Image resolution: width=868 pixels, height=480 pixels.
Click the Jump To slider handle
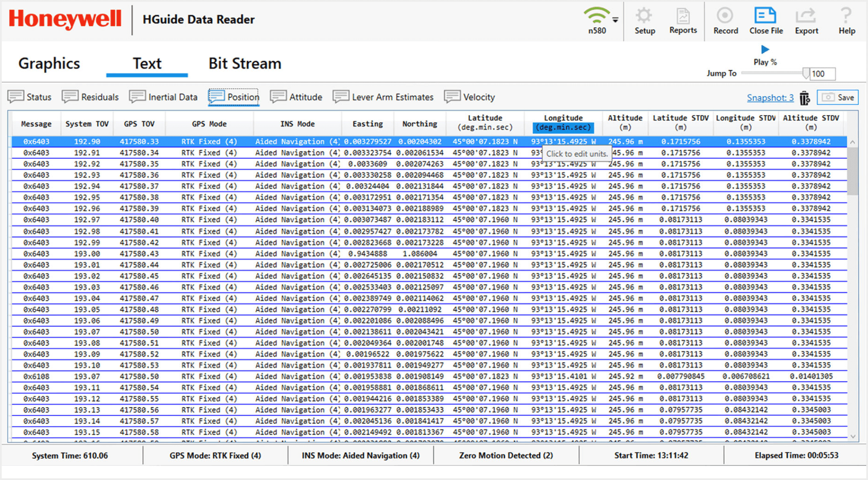pos(806,74)
